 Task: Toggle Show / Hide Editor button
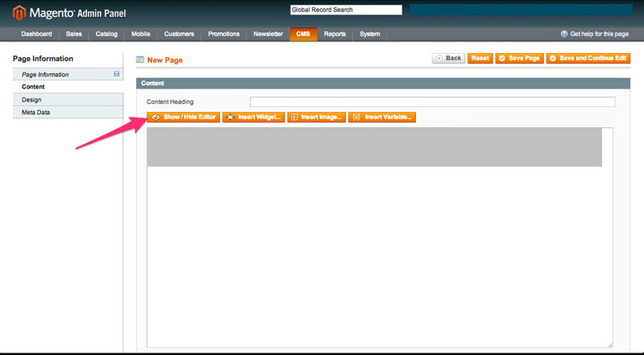(183, 117)
